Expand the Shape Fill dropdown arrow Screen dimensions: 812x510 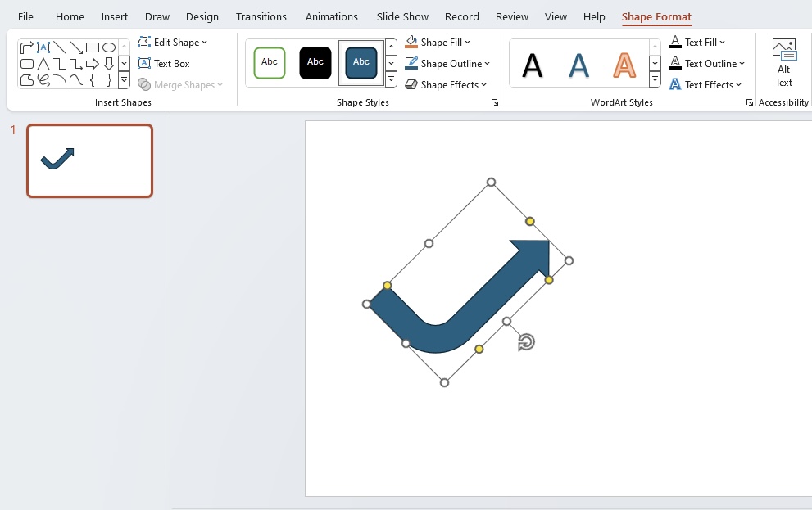coord(468,43)
